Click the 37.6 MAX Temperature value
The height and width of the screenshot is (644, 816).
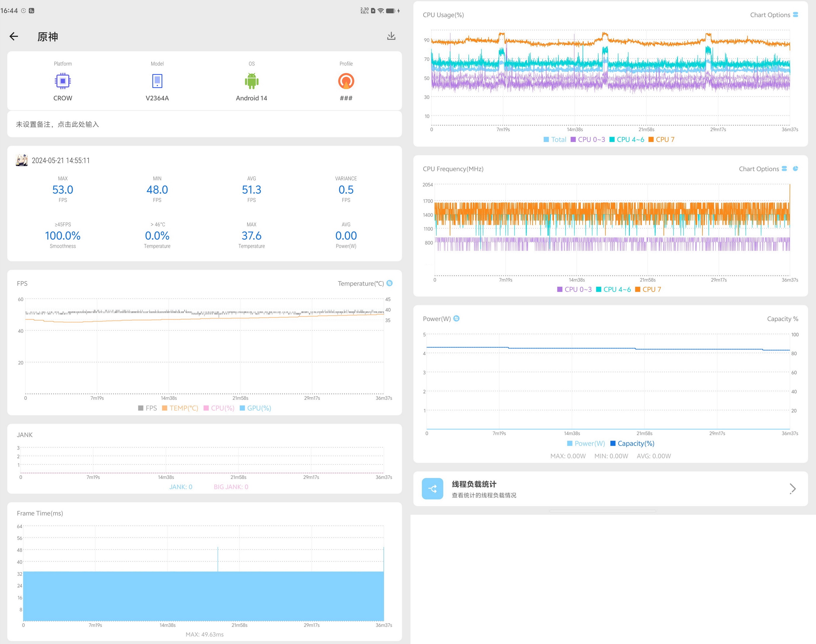tap(252, 236)
